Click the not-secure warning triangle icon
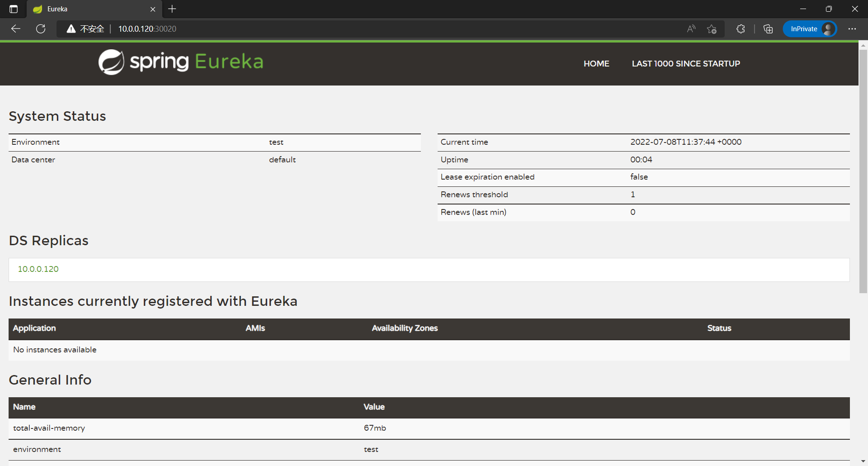 [71, 29]
